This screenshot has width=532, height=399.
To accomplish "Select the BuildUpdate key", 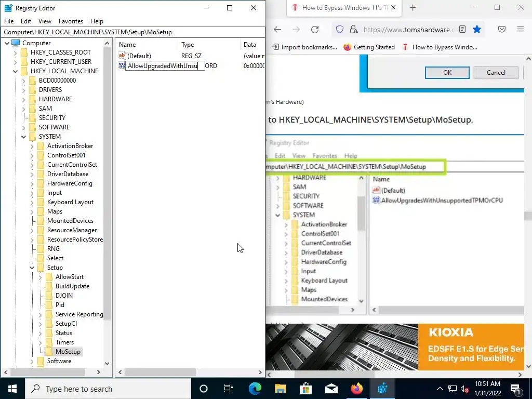I will click(x=72, y=286).
